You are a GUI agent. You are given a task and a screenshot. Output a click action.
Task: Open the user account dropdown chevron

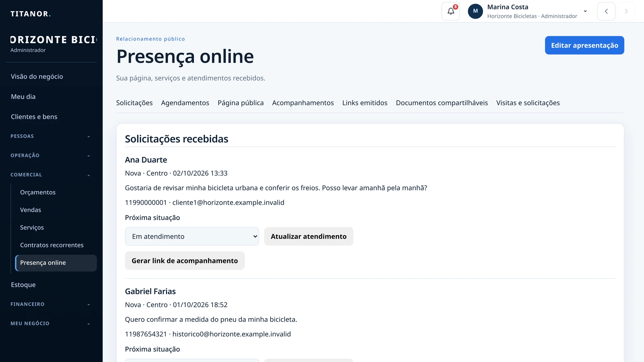tap(585, 11)
